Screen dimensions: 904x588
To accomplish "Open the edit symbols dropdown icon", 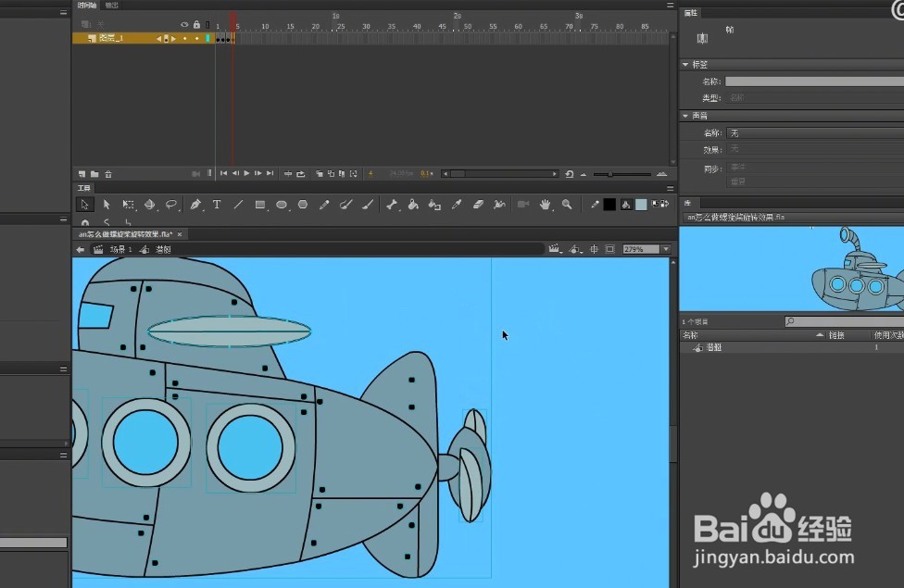I will pos(576,249).
